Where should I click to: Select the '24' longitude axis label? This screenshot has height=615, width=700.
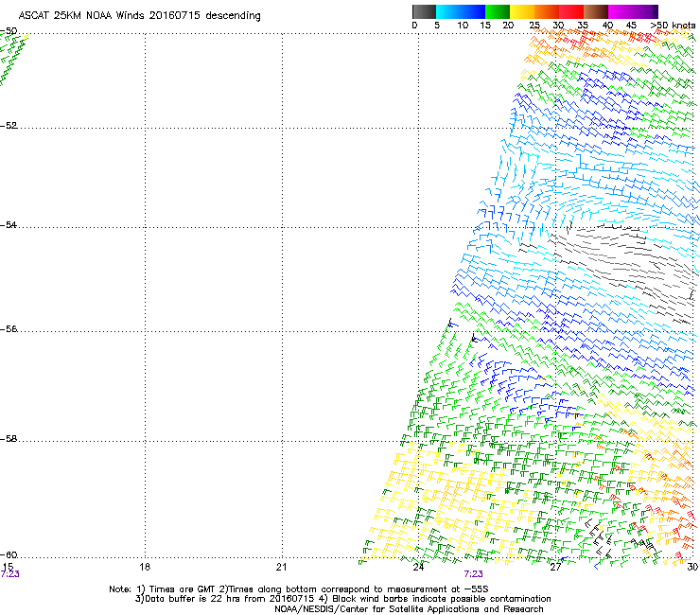click(x=418, y=567)
